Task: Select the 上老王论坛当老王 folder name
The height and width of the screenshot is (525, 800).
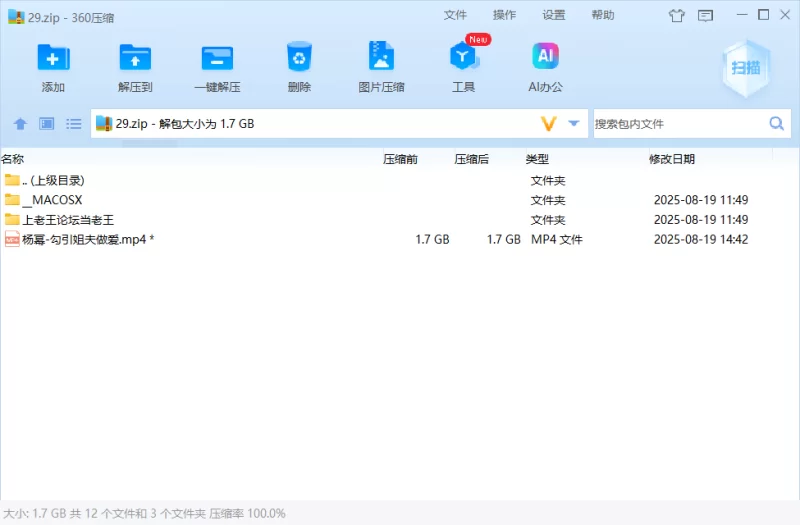Action: click(68, 220)
